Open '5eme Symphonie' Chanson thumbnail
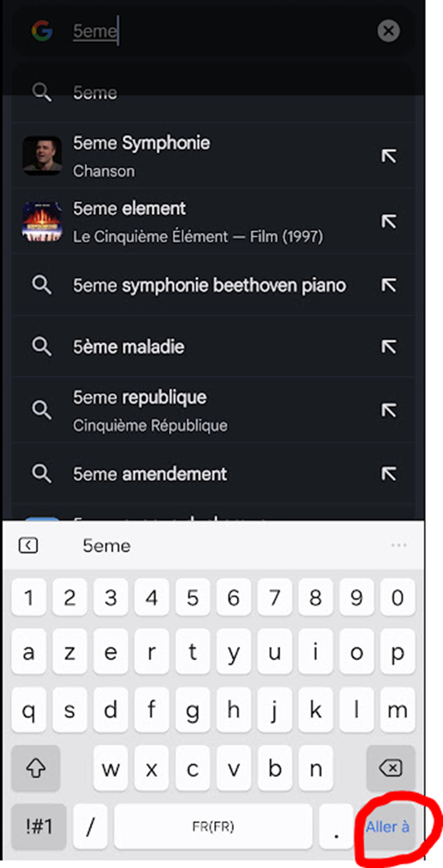 pos(42,157)
